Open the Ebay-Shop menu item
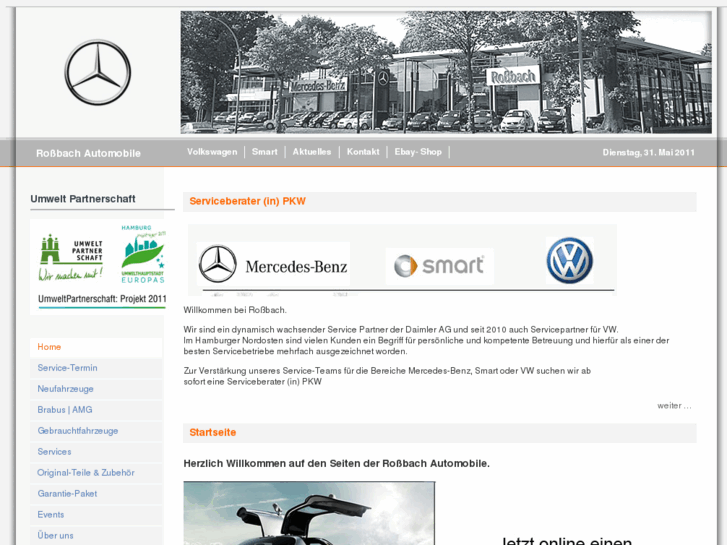This screenshot has width=727, height=545. [x=418, y=152]
